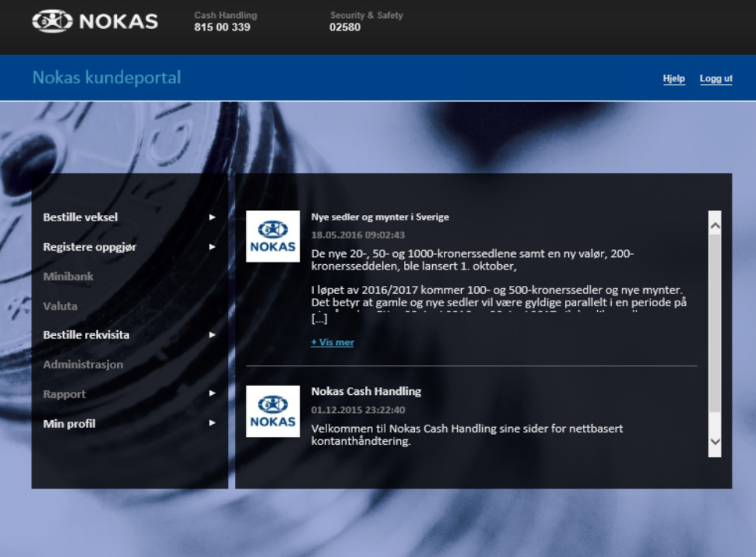The height and width of the screenshot is (557, 756).
Task: Expand arrow next to Min profil
Action: [212, 424]
